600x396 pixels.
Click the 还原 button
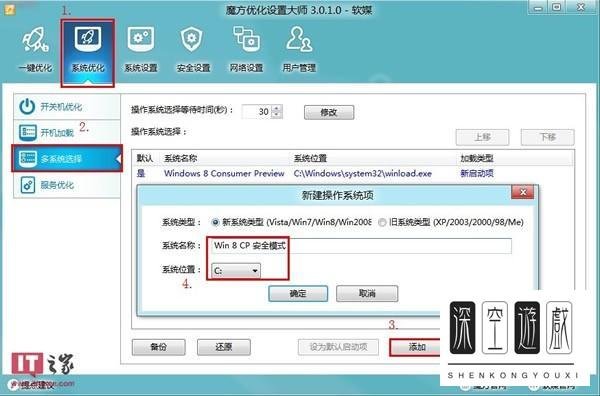(224, 347)
